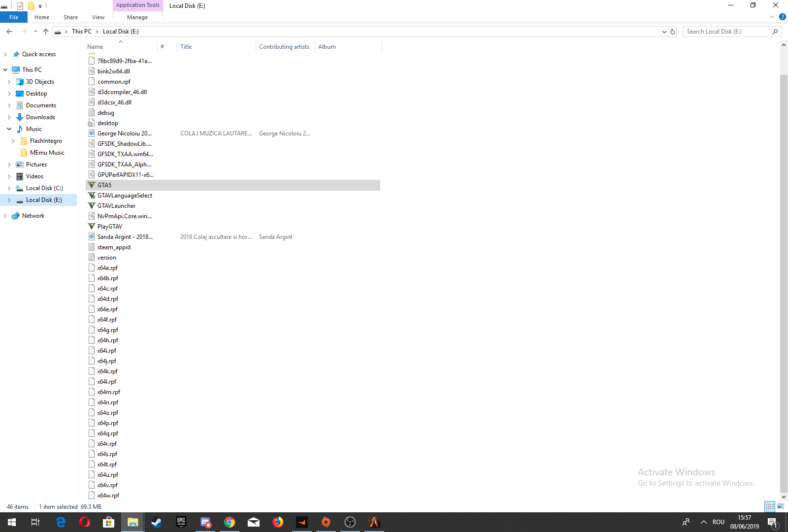Expand the FlashIntegro folder node

click(13, 141)
